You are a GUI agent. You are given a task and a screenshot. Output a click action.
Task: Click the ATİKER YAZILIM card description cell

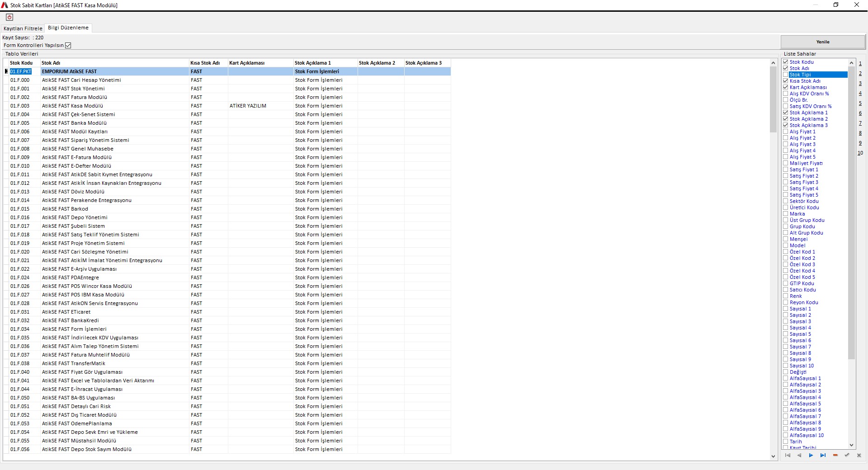261,106
